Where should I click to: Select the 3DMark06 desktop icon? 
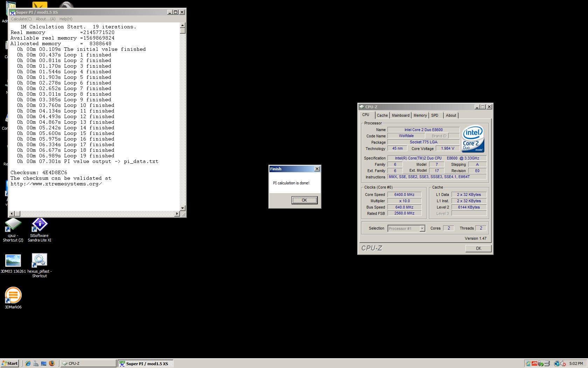click(x=13, y=298)
